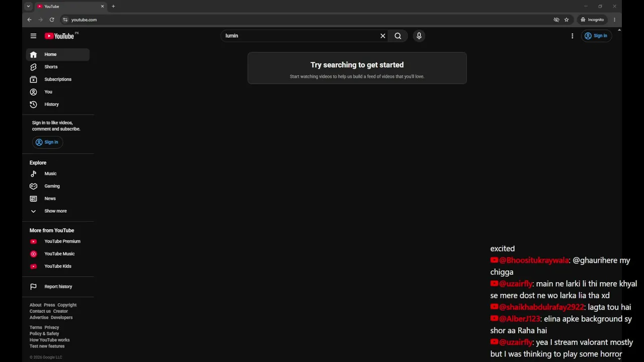Click Policy & Safety footer link

[x=44, y=334]
